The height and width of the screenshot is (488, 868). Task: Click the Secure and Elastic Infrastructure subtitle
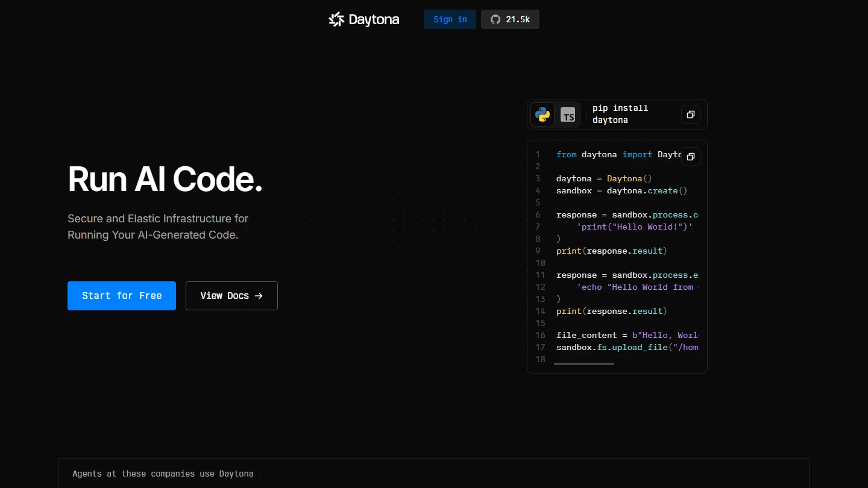coord(158,227)
